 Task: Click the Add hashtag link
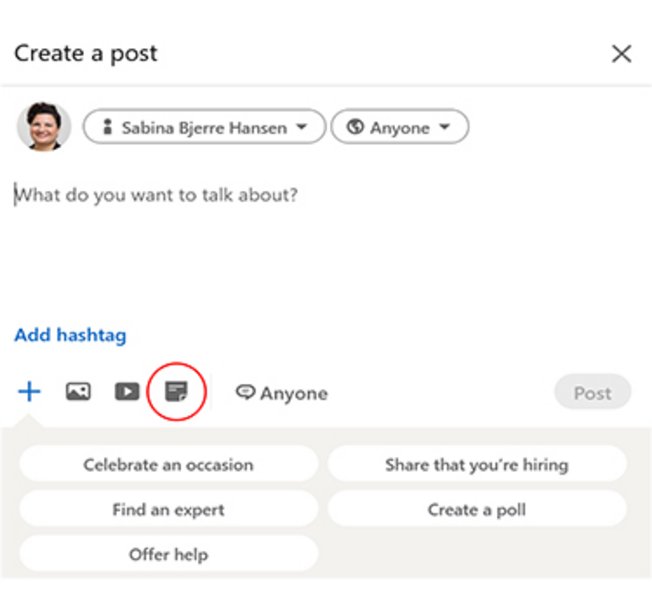pos(70,336)
